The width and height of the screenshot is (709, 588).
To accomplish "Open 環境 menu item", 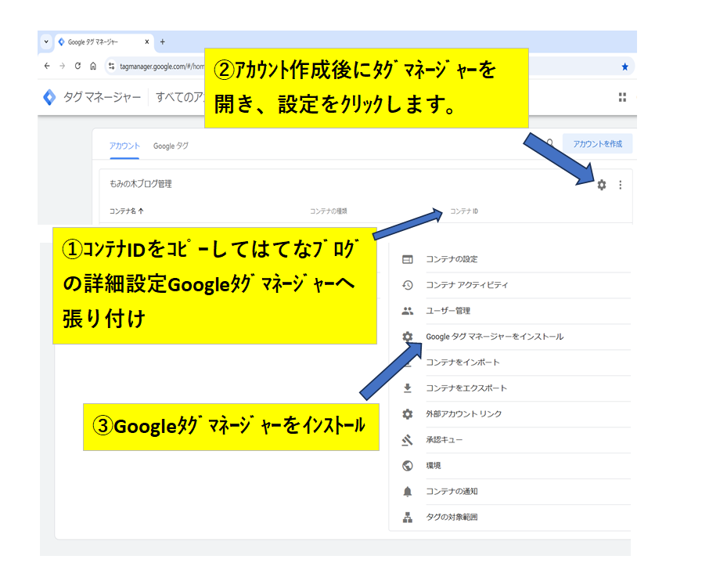I will coord(434,466).
